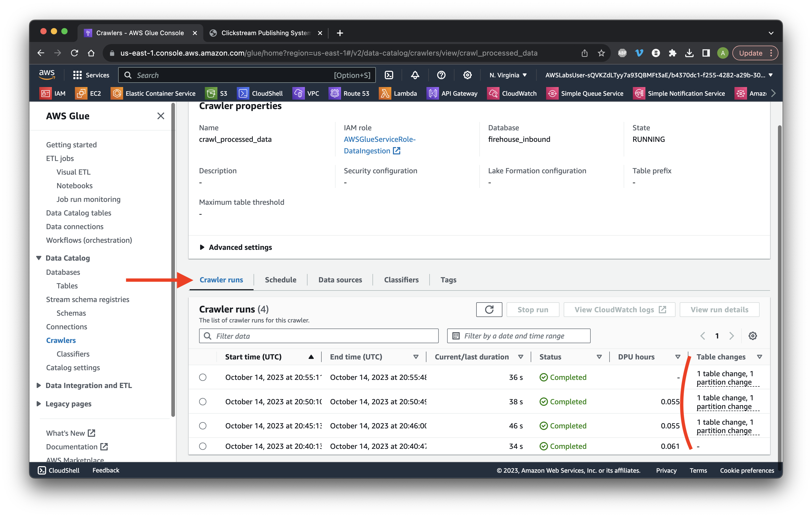Image resolution: width=812 pixels, height=517 pixels.
Task: Click the AWS console Search box
Action: click(247, 75)
